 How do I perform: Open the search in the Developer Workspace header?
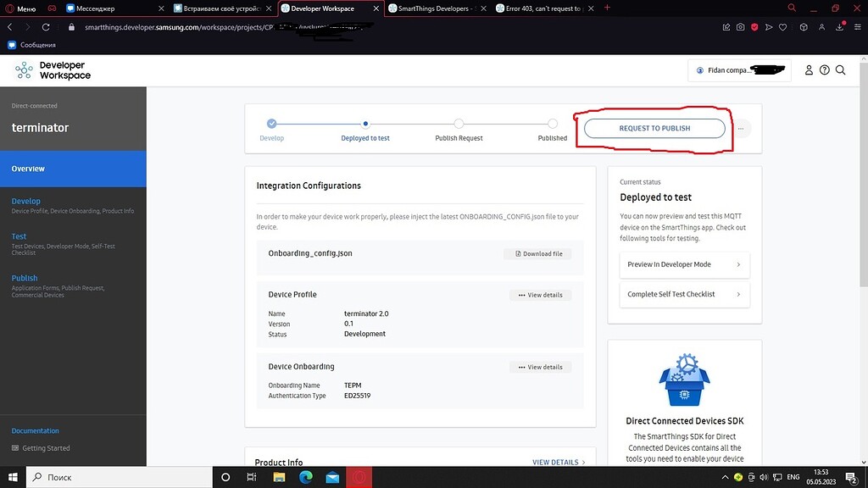click(x=840, y=70)
